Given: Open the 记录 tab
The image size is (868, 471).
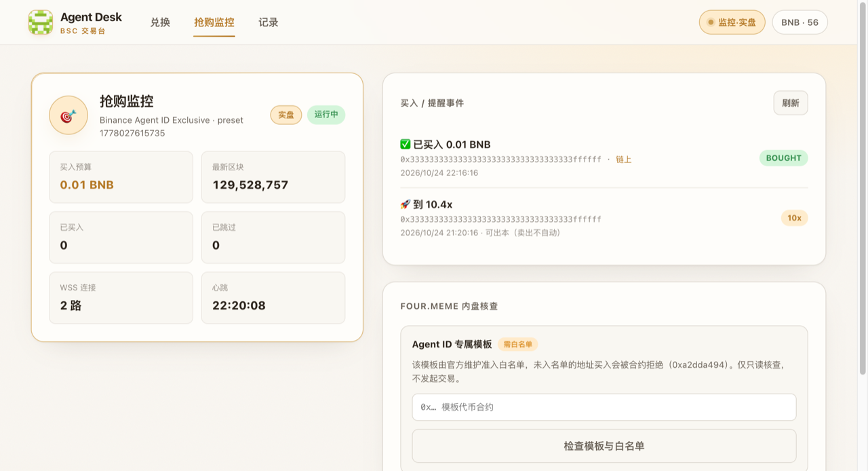Looking at the screenshot, I should coord(269,22).
